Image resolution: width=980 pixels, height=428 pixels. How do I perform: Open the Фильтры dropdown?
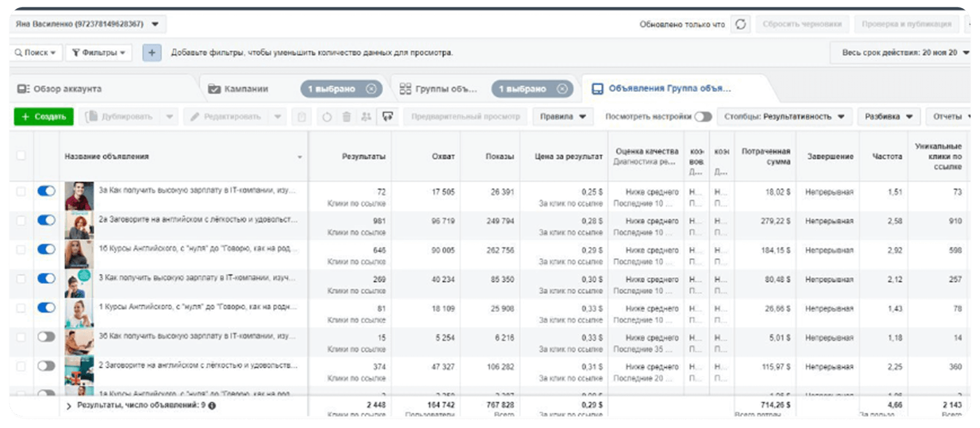[98, 53]
